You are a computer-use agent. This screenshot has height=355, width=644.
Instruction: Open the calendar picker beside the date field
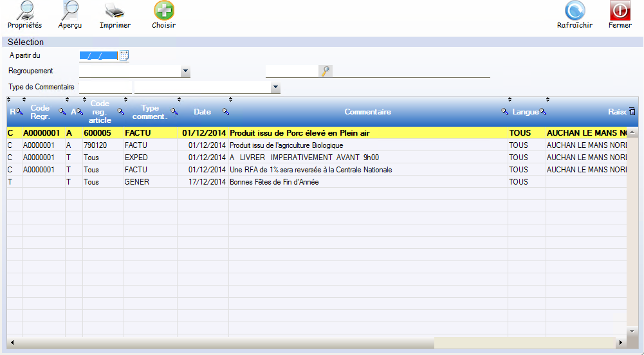point(124,55)
